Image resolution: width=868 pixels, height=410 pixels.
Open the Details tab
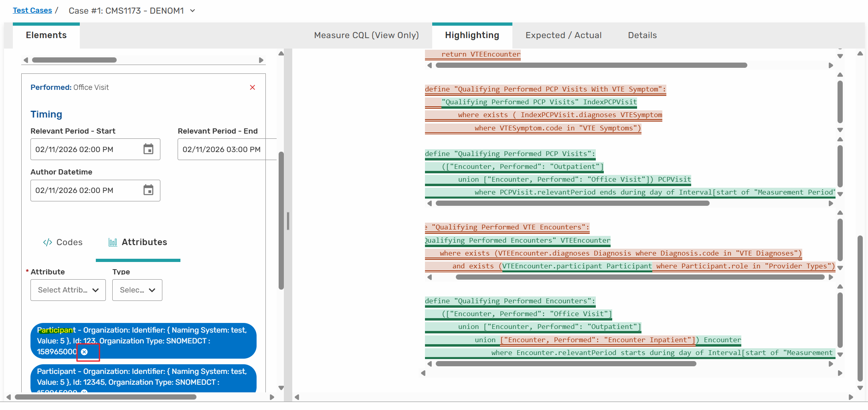point(642,35)
